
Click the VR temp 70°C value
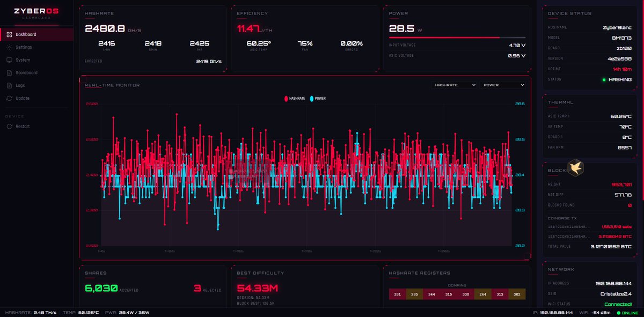[625, 127]
